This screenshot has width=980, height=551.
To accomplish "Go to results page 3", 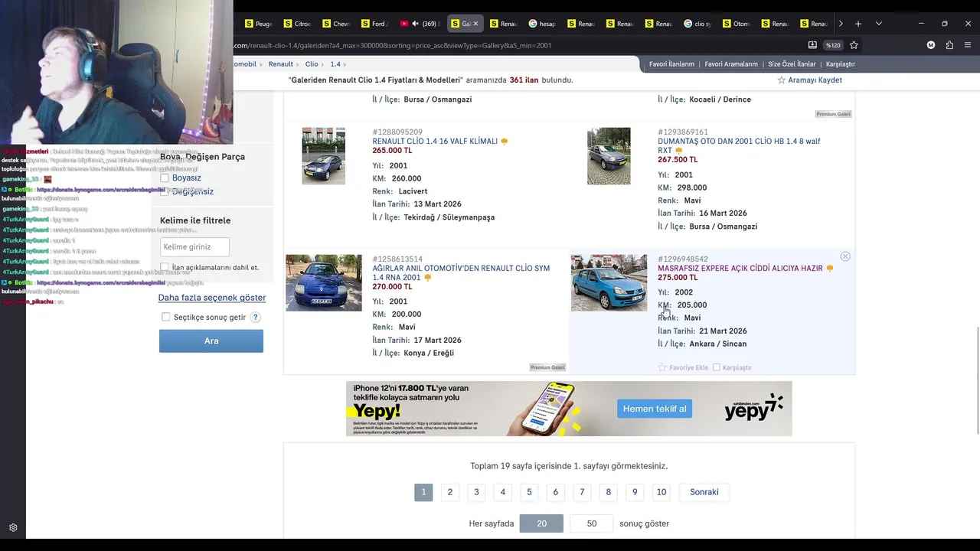I will [x=476, y=492].
